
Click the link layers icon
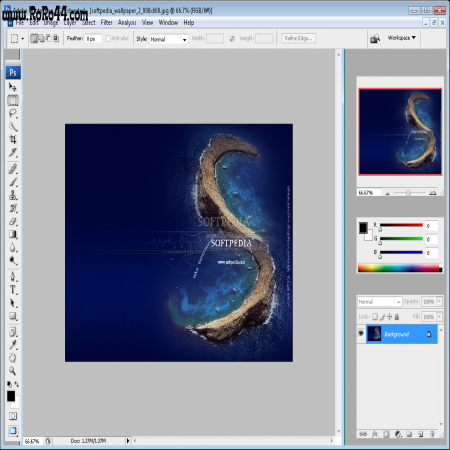point(363,434)
